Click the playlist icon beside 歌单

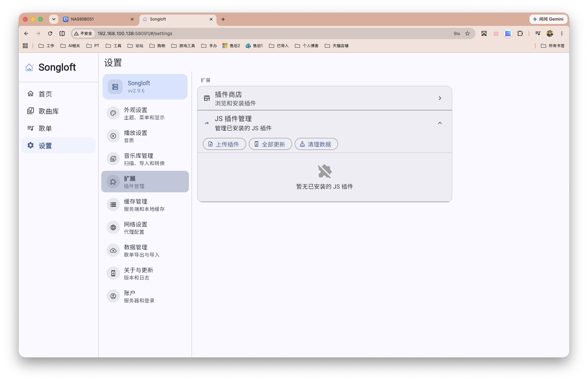tap(31, 128)
